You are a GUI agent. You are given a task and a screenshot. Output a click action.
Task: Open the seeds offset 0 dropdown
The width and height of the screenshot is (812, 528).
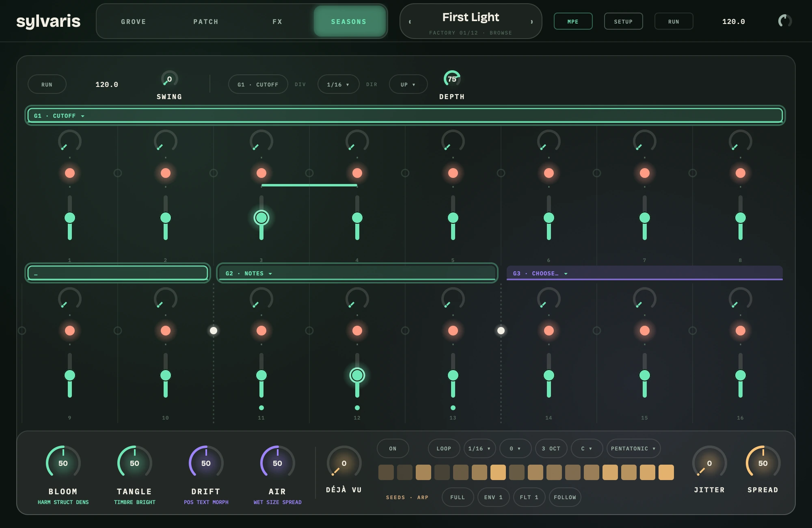(x=515, y=448)
